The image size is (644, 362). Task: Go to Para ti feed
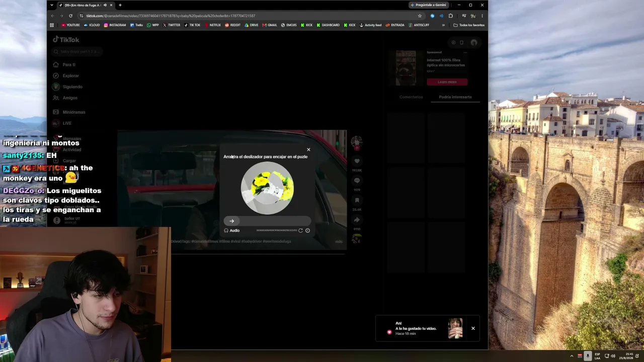coord(64,64)
